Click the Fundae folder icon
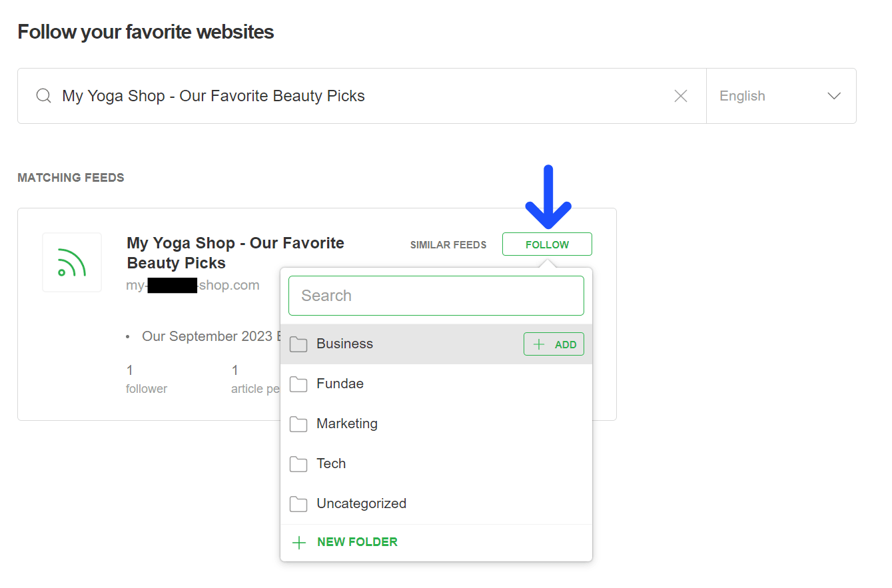Screen dimensions: 892x588 [298, 384]
